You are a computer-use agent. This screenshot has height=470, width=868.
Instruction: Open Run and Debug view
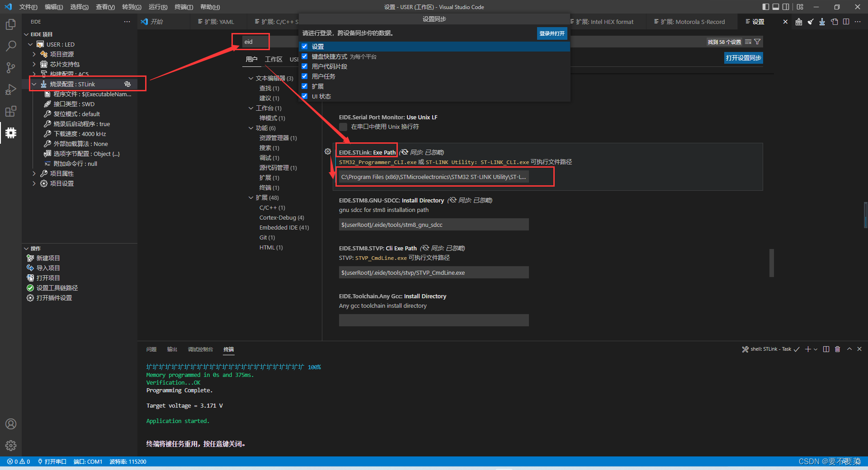11,89
